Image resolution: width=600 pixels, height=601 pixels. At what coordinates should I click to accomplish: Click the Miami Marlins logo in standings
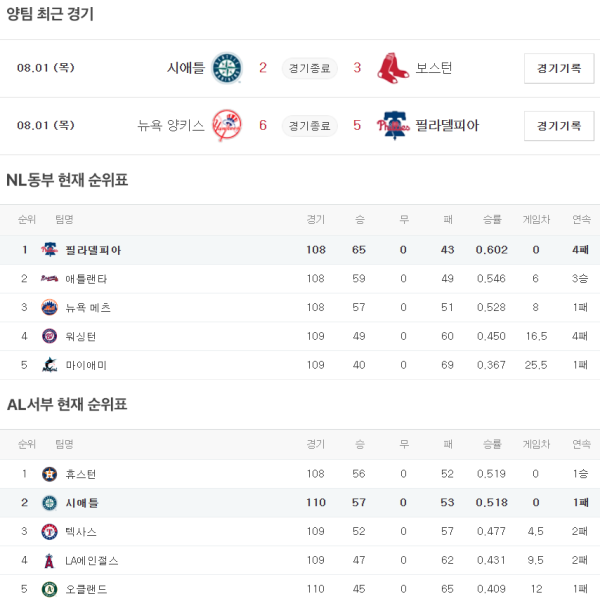[49, 365]
